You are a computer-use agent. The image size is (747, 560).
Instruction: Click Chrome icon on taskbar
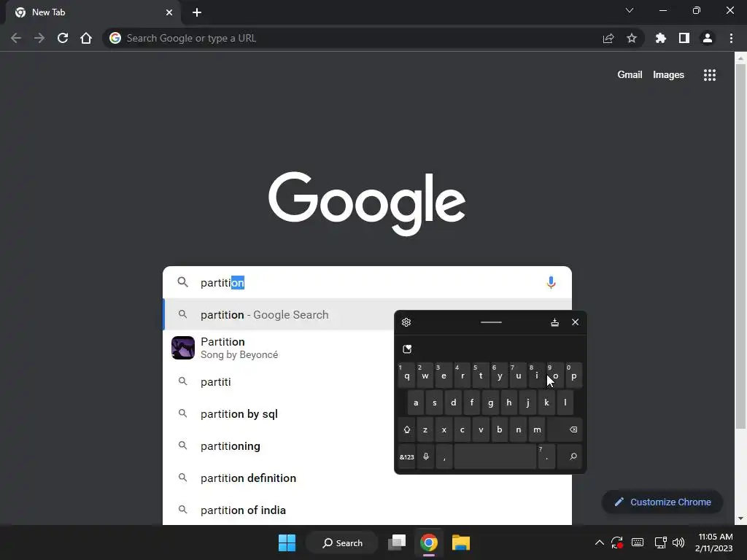(x=429, y=542)
